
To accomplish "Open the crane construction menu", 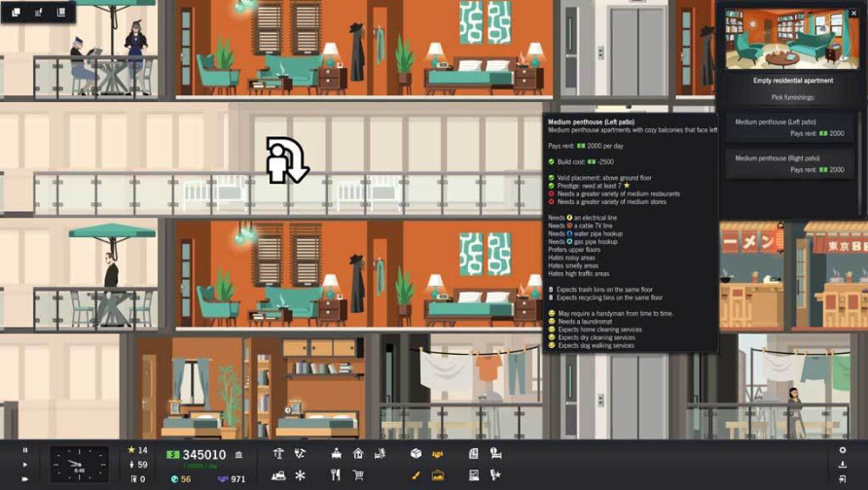I will [x=279, y=453].
